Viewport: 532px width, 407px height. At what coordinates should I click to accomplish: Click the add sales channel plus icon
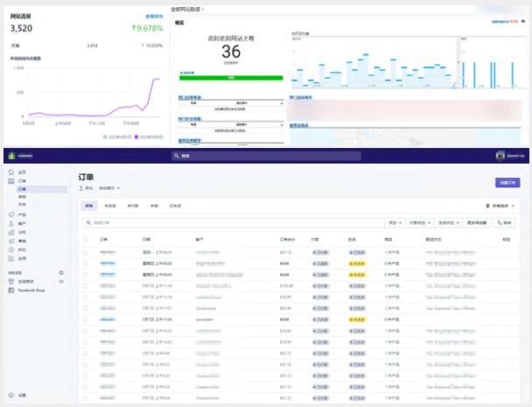click(x=61, y=273)
